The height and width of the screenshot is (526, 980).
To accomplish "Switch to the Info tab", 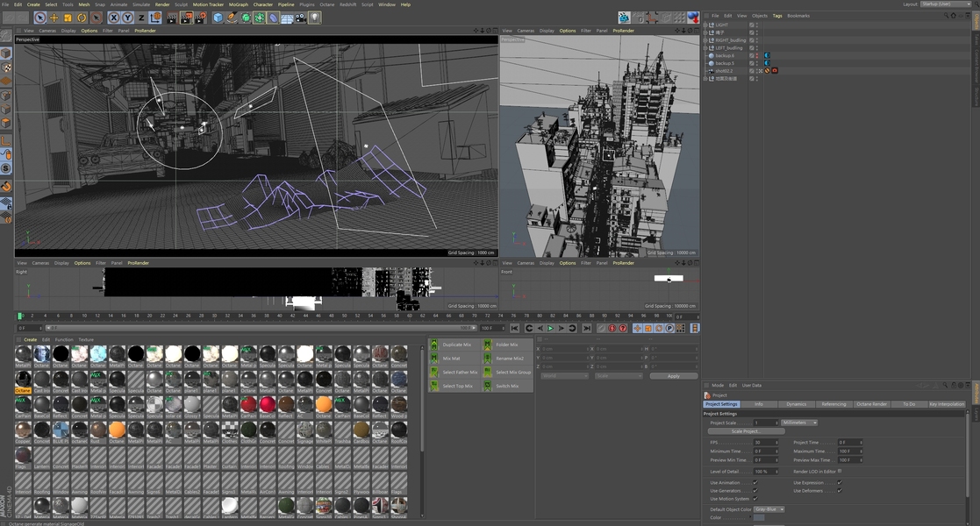I will click(x=758, y=404).
